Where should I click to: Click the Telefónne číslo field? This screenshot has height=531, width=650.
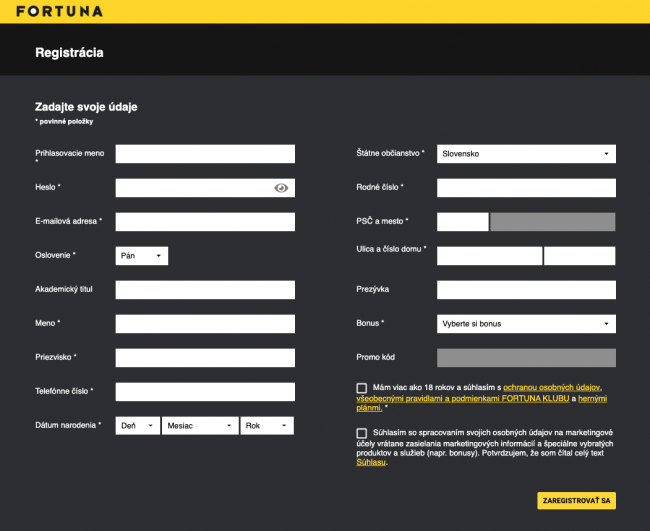[205, 392]
